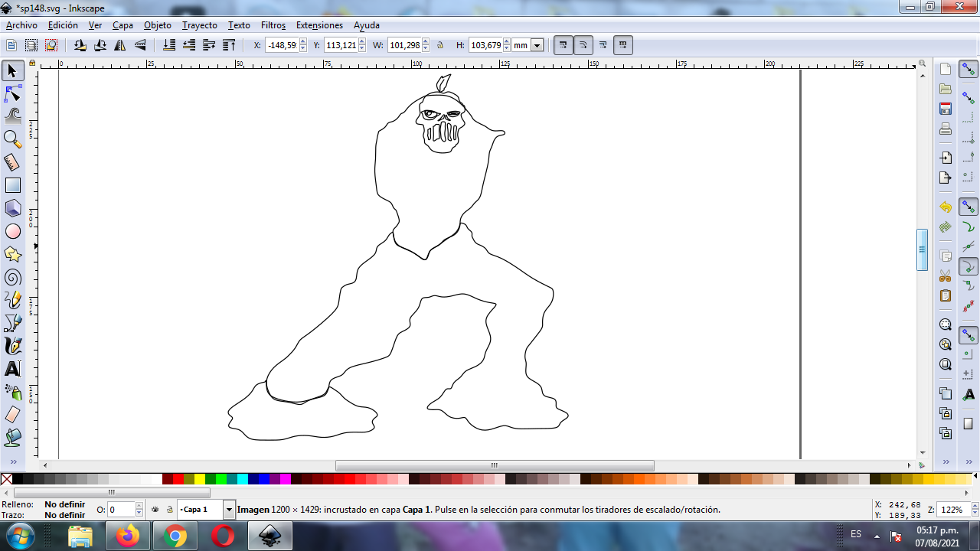This screenshot has height=551, width=980.
Task: Toggle move gradients with object
Action: point(603,45)
